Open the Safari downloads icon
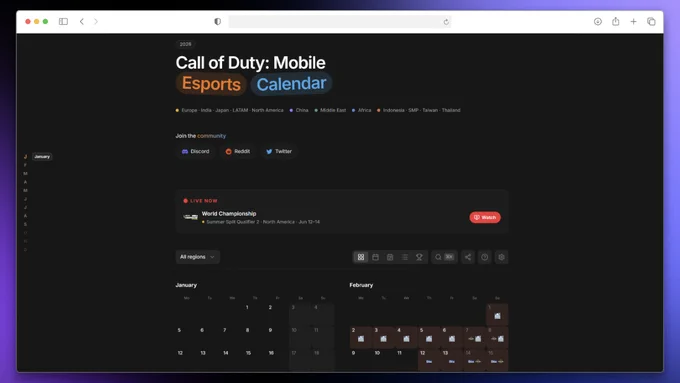 tap(598, 21)
